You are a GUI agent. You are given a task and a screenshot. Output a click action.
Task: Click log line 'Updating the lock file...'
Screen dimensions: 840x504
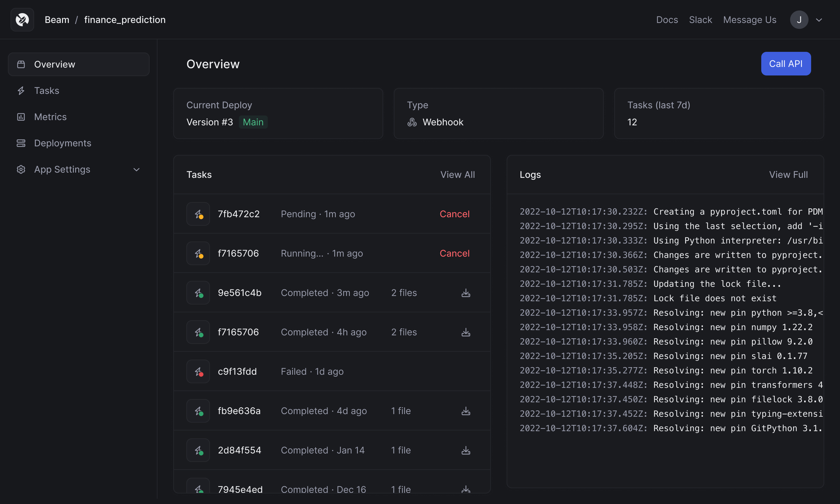[717, 284]
